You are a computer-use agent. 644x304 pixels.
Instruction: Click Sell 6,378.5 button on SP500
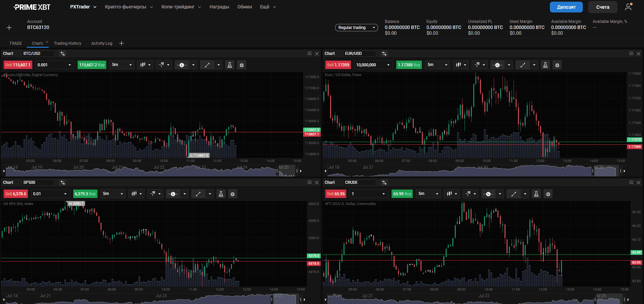15,194
